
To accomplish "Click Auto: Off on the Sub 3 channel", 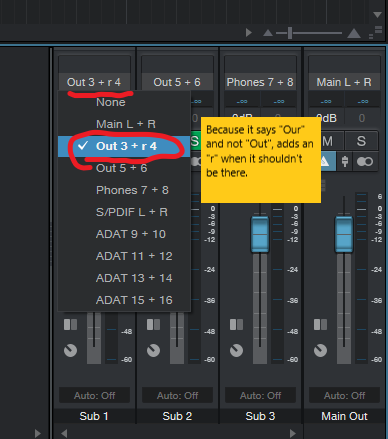I will pos(260,395).
